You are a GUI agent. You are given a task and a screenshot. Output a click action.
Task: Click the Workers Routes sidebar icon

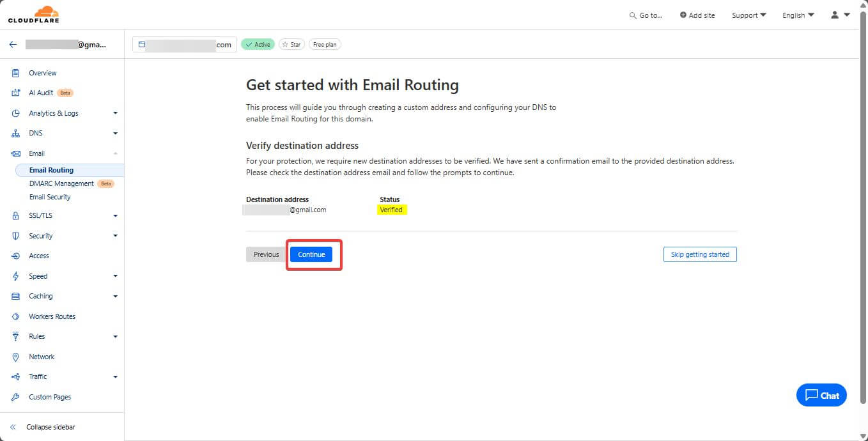pyautogui.click(x=16, y=316)
